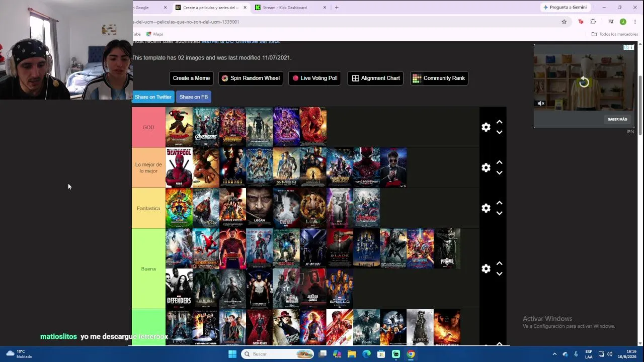Start a Live Voting Poll
This screenshot has width=644, height=362.
[x=315, y=78]
